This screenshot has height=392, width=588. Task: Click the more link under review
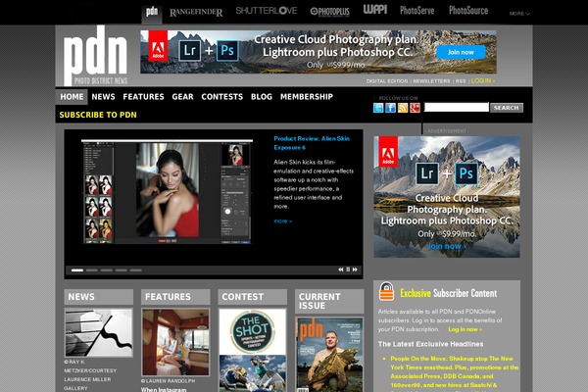click(282, 221)
